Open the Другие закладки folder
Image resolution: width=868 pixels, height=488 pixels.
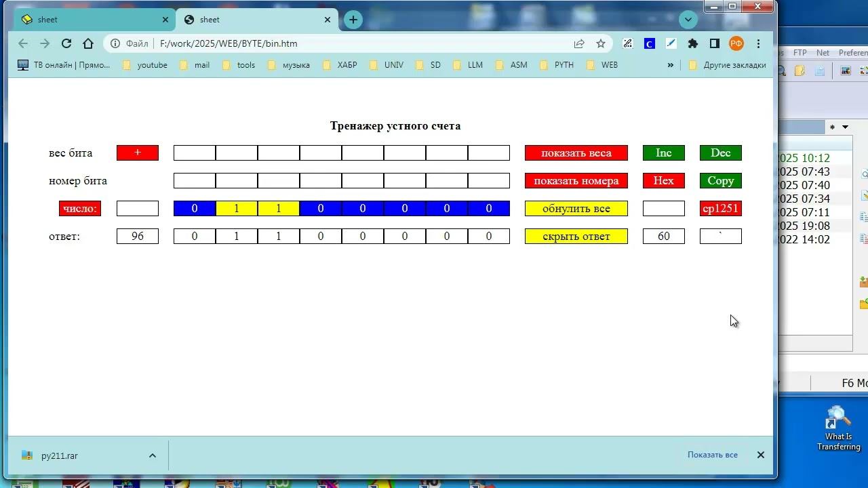(x=727, y=65)
